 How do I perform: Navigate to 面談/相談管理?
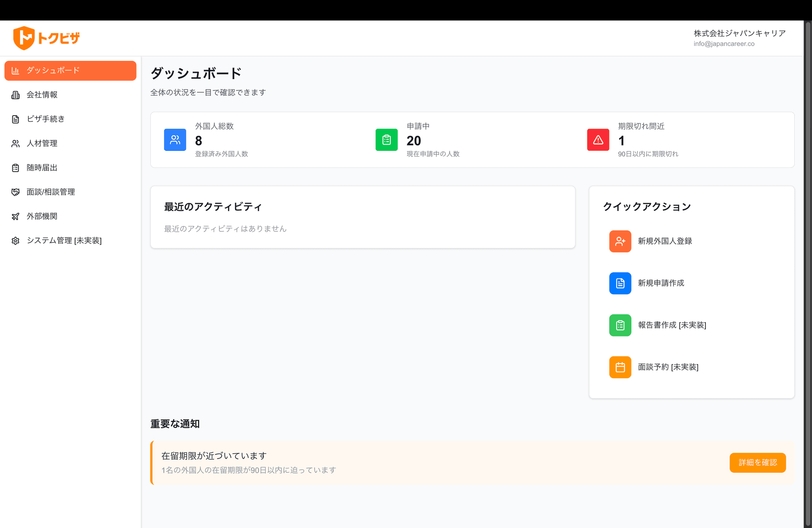click(51, 192)
